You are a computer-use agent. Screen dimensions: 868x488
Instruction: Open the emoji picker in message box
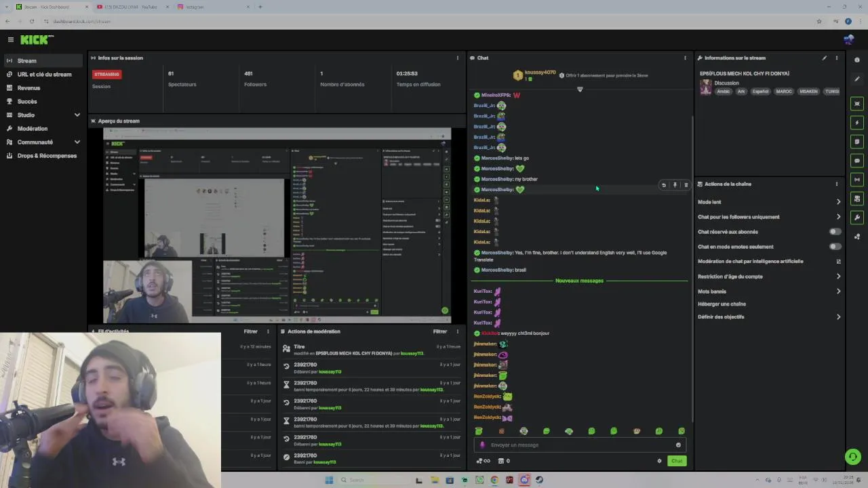pos(678,445)
